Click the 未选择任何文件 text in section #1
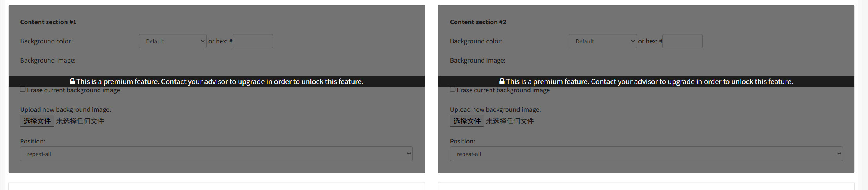 coord(80,121)
